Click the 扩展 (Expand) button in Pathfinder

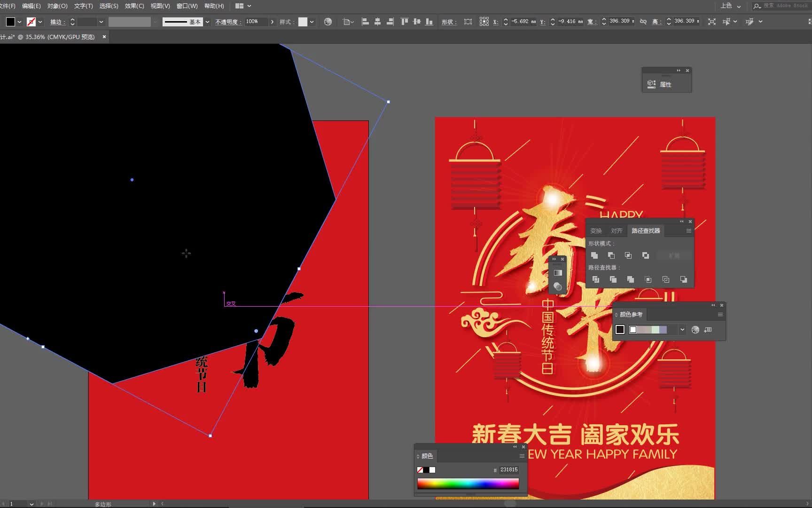(x=675, y=255)
